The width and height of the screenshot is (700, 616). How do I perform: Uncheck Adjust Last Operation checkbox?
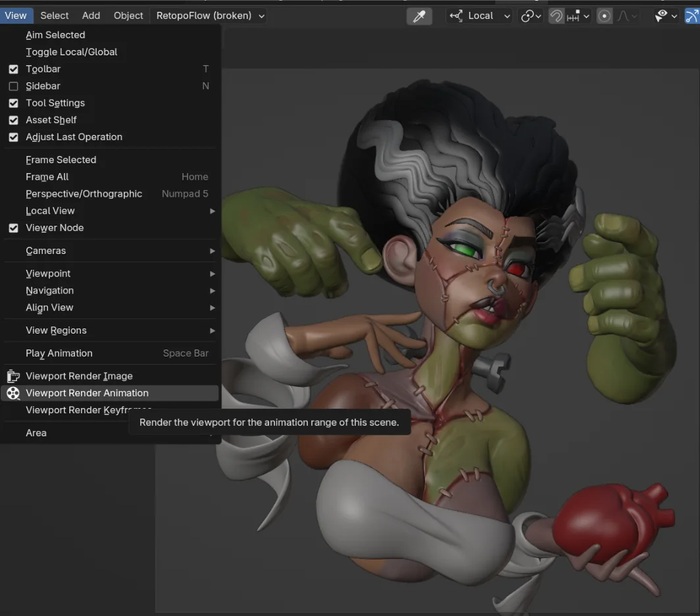point(14,137)
